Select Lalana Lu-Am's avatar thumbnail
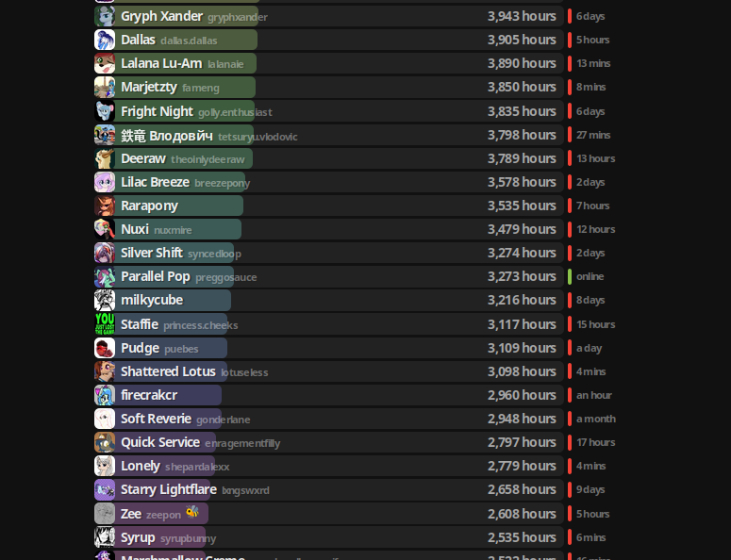 (105, 63)
